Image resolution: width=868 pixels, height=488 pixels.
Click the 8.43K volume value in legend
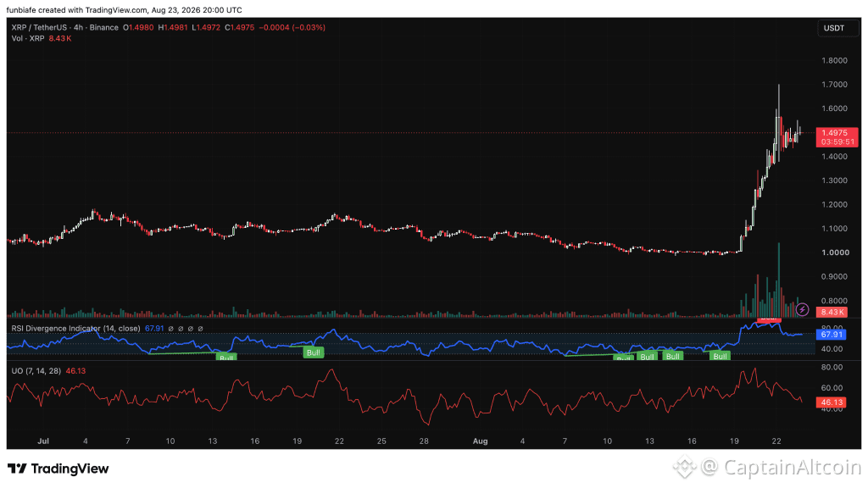[60, 38]
